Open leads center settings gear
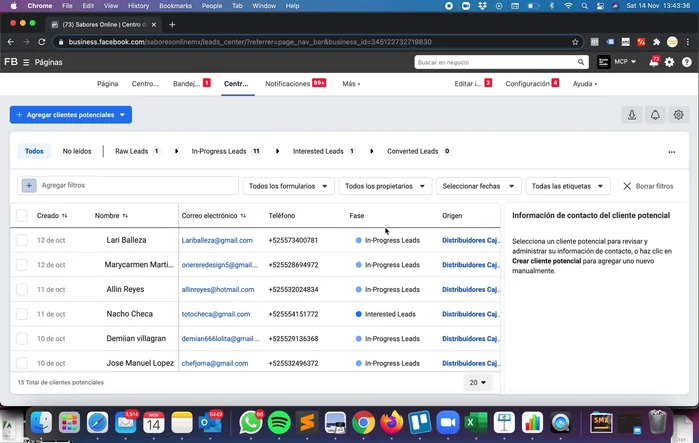Viewport: 699px width, 443px height. pos(679,115)
